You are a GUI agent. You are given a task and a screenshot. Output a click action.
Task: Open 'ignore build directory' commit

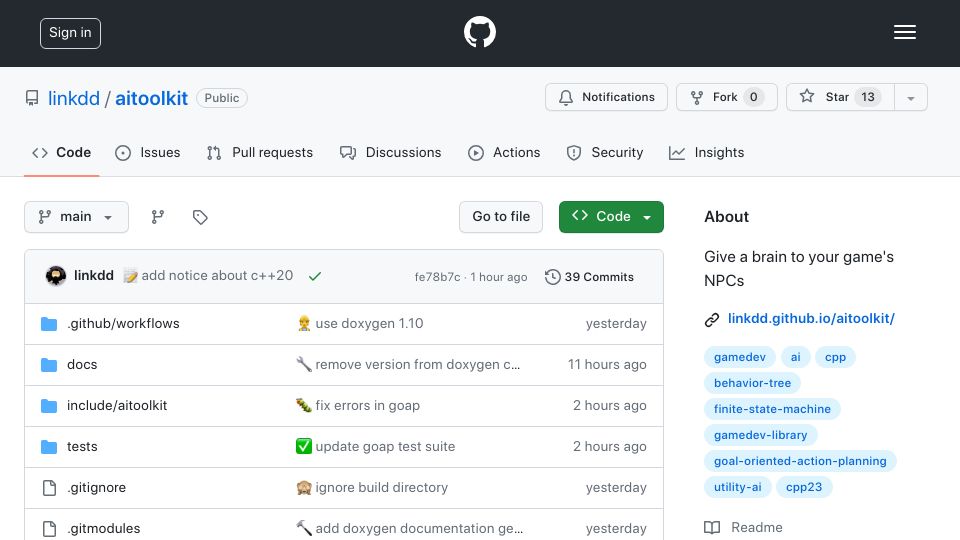point(381,487)
